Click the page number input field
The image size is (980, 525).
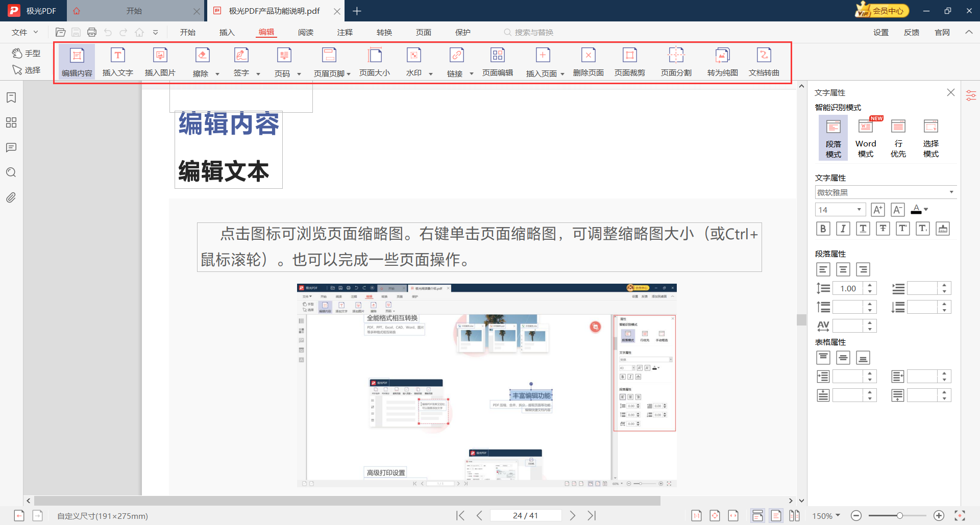pos(526,515)
